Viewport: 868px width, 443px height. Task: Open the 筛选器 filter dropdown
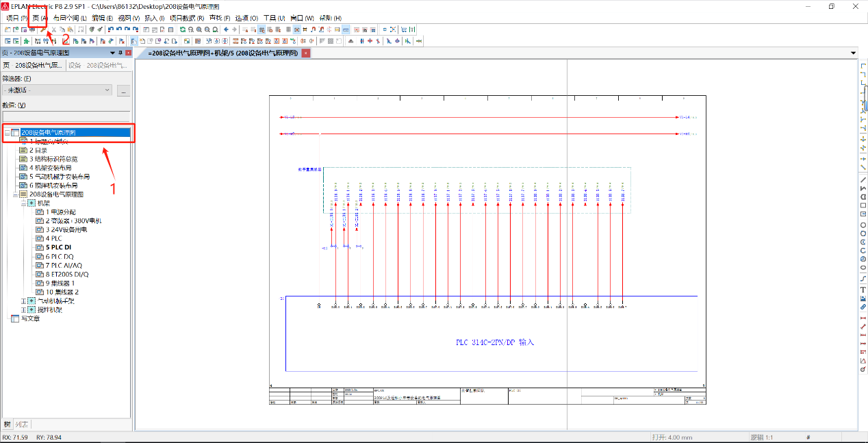[57, 90]
